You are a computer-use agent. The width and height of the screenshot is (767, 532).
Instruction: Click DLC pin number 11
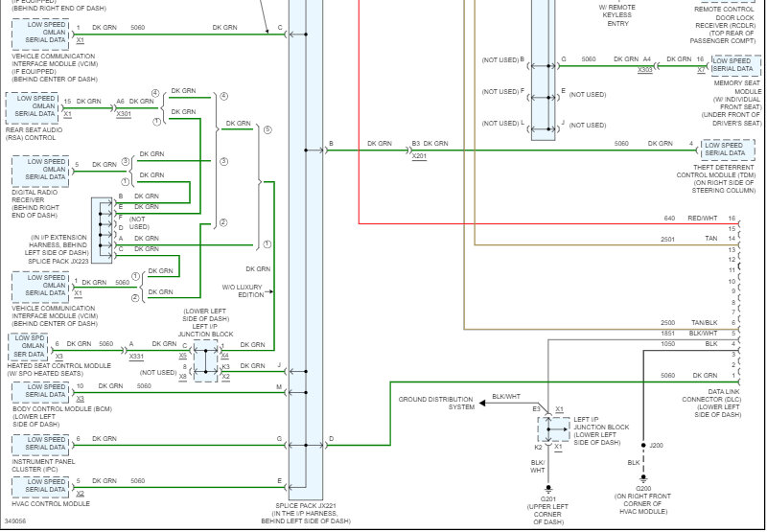point(732,270)
